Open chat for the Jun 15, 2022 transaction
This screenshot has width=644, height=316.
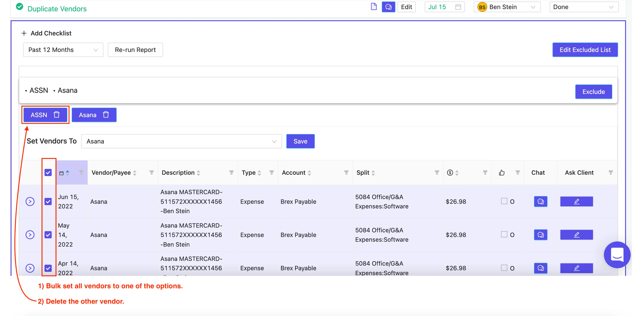tap(541, 201)
